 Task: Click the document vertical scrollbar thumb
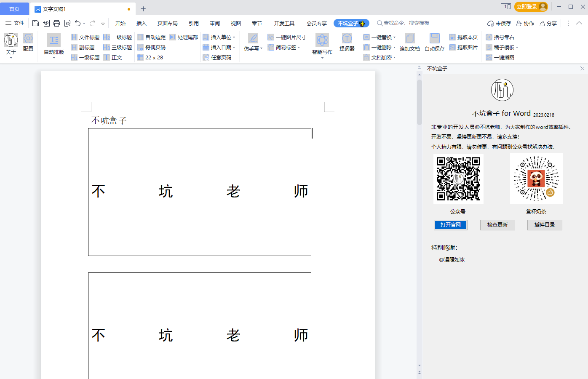click(x=420, y=102)
